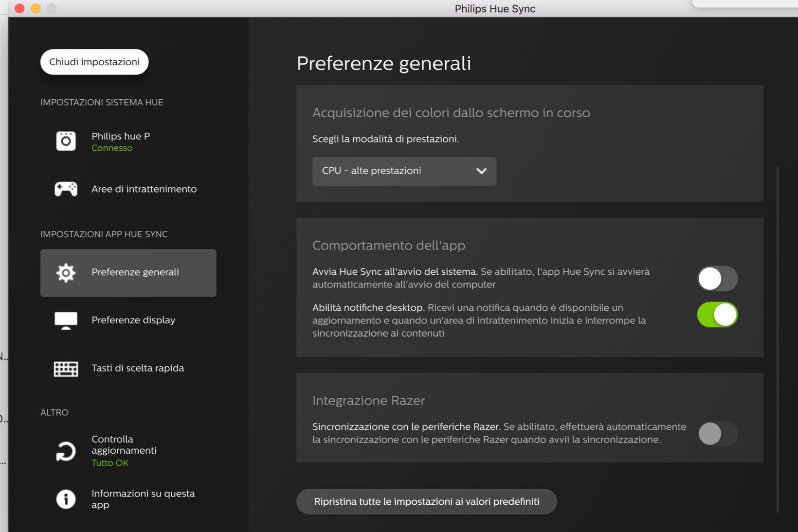Click the gamepad entertainment areas icon
The width and height of the screenshot is (798, 532).
click(66, 189)
